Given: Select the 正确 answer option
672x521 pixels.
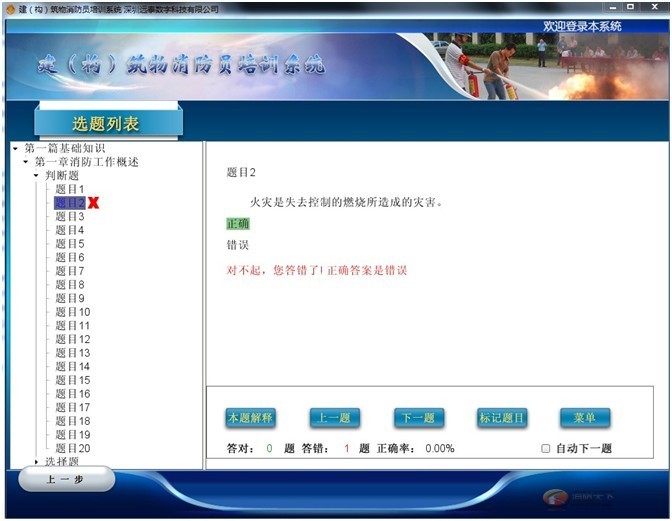Looking at the screenshot, I should 238,224.
